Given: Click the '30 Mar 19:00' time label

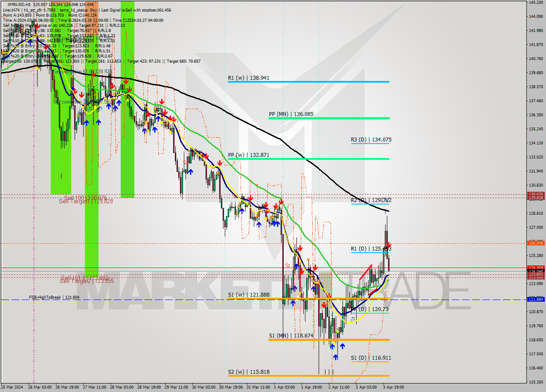Looking at the screenshot, I should pyautogui.click(x=231, y=388).
